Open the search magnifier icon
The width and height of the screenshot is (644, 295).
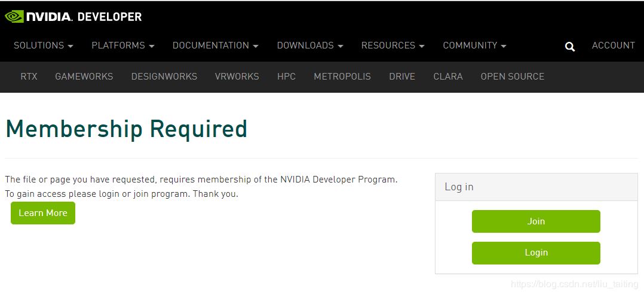pos(570,47)
